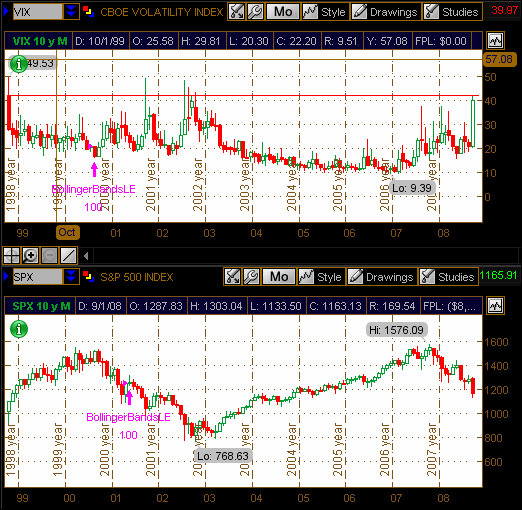Image resolution: width=522 pixels, height=510 pixels.
Task: Click the blue triangle beside SPX symbol
Action: click(x=6, y=276)
